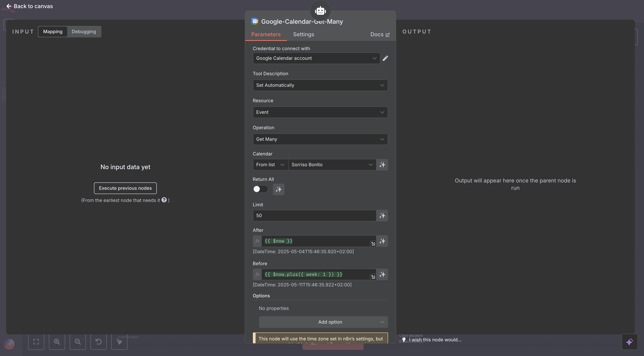Image resolution: width=644 pixels, height=356 pixels.
Task: Open the Operation Get Many dropdown
Action: point(320,139)
